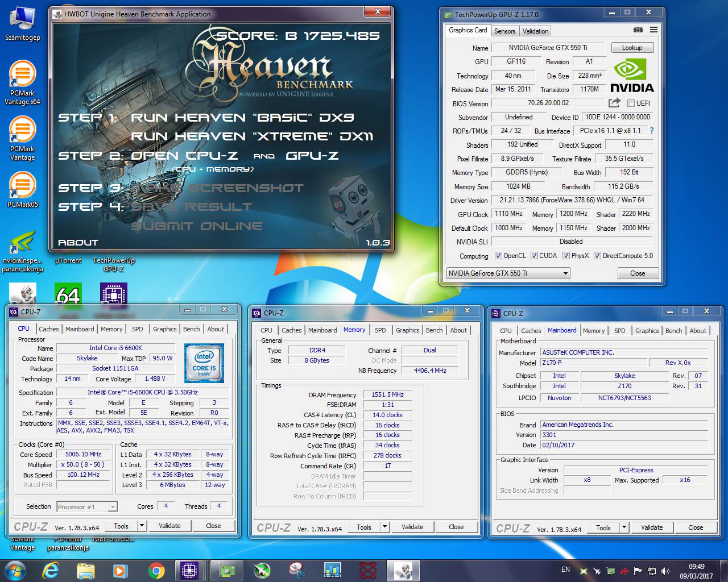
Task: Click the EN language indicator in tray
Action: pos(565,569)
